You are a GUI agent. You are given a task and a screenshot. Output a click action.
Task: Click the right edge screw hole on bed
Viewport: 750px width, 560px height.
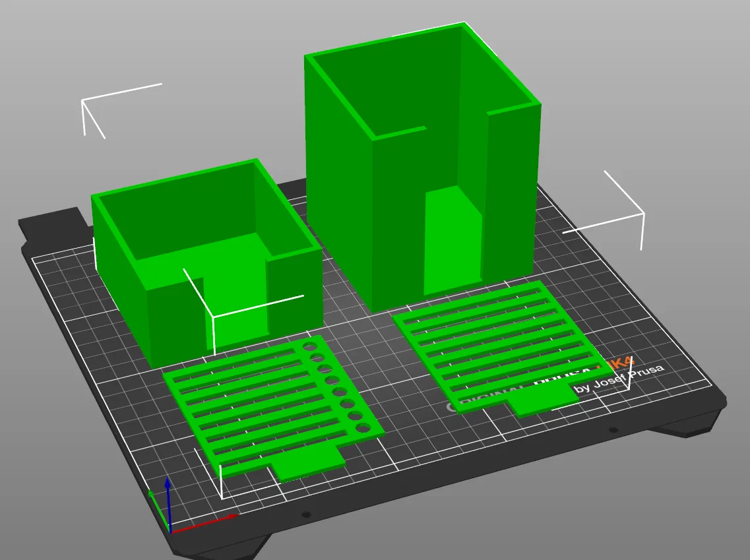tap(613, 430)
